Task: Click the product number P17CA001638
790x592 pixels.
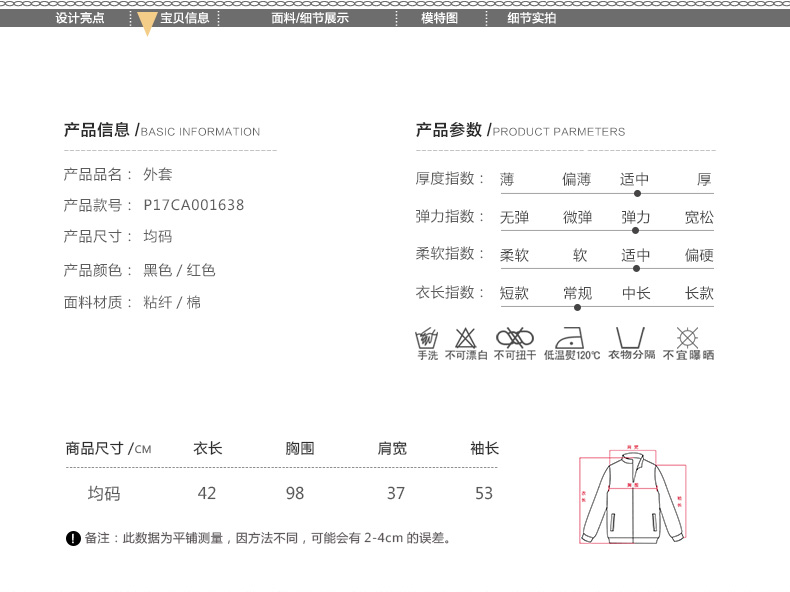Action: [194, 205]
